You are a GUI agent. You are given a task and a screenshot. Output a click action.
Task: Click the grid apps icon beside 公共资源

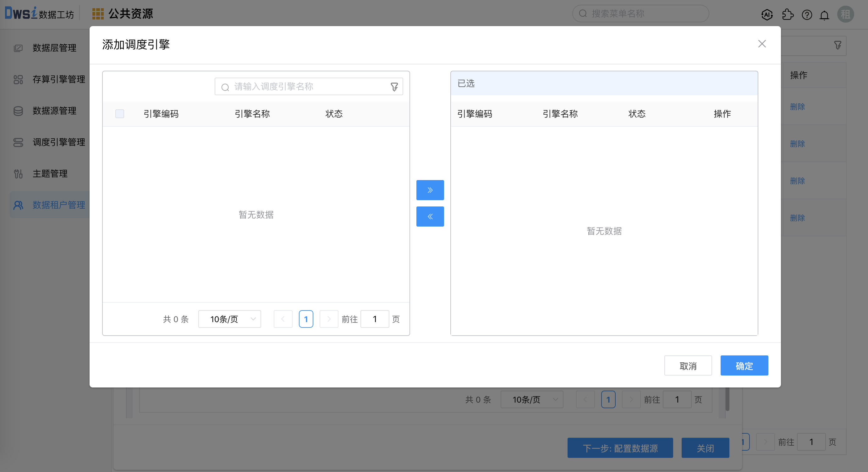point(98,14)
